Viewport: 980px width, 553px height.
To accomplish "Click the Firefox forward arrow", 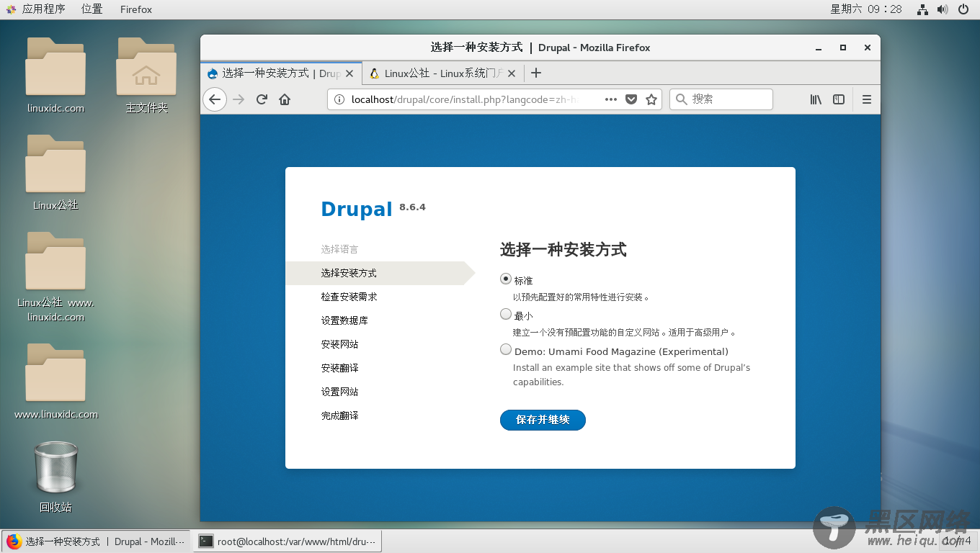I will click(x=239, y=99).
